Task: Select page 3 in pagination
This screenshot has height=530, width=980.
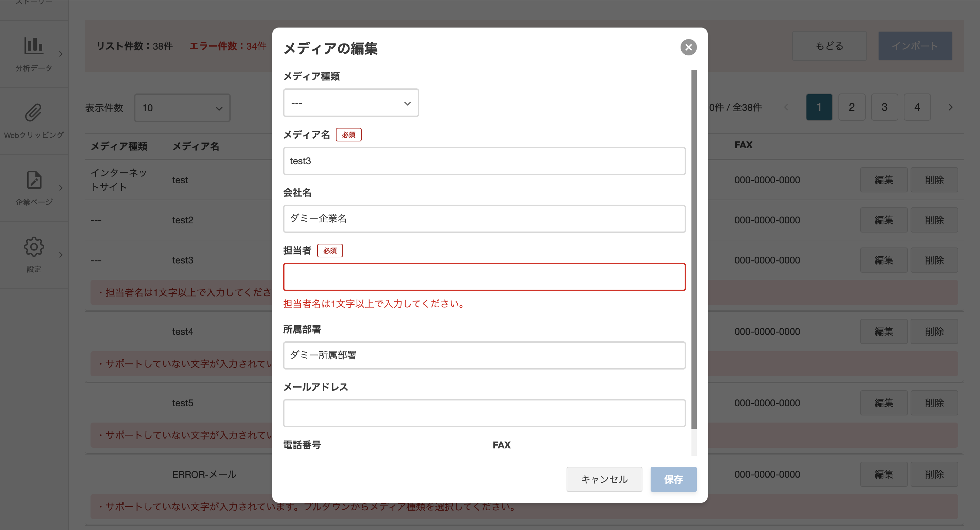Action: (x=884, y=107)
